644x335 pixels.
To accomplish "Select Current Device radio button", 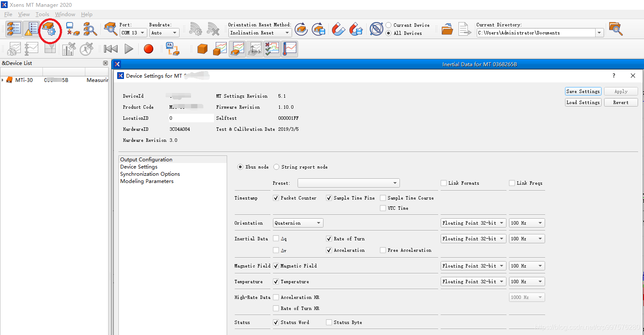I will coord(388,25).
